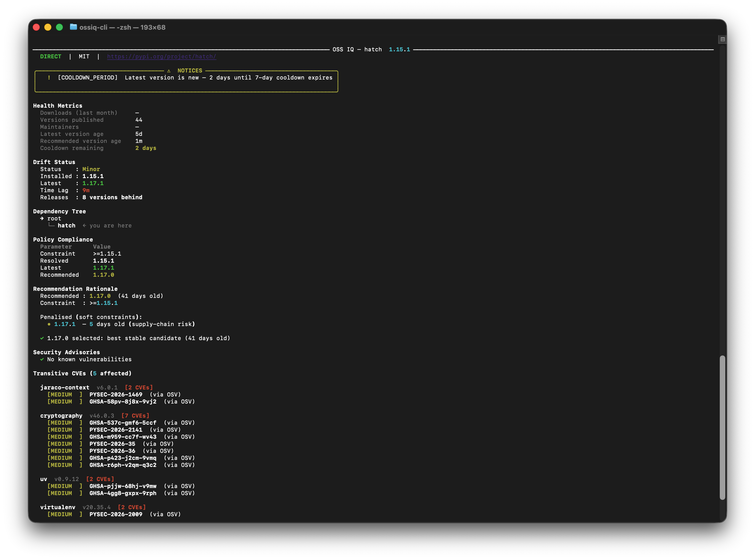Click the green checkmark before 'No known vulnerabilities'
Image resolution: width=755 pixels, height=560 pixels.
42,359
